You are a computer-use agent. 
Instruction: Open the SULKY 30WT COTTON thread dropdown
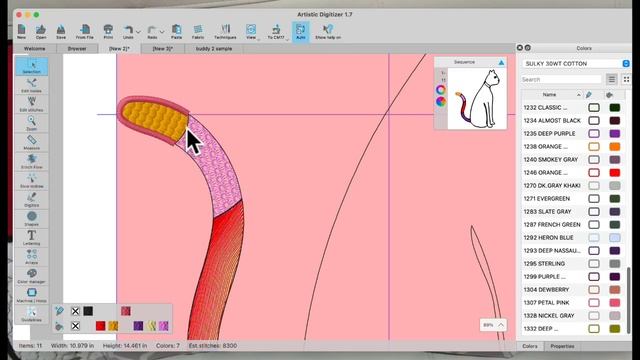576,64
